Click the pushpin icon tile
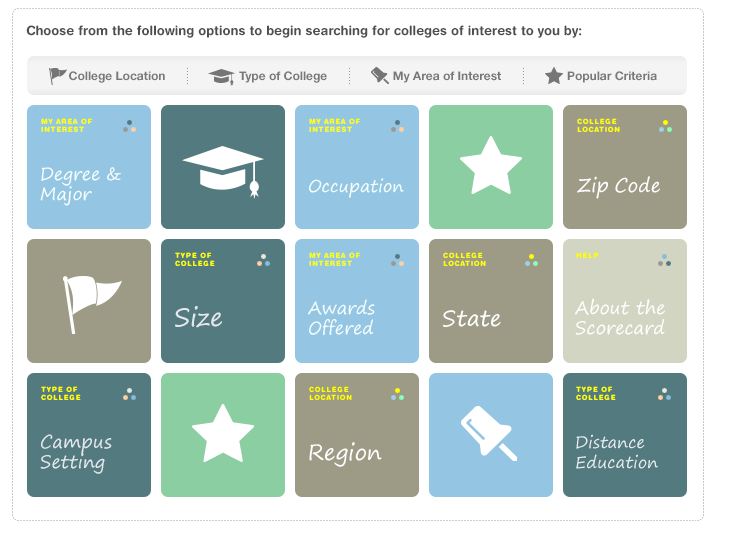Viewport: 731px width, 544px height. coord(491,435)
